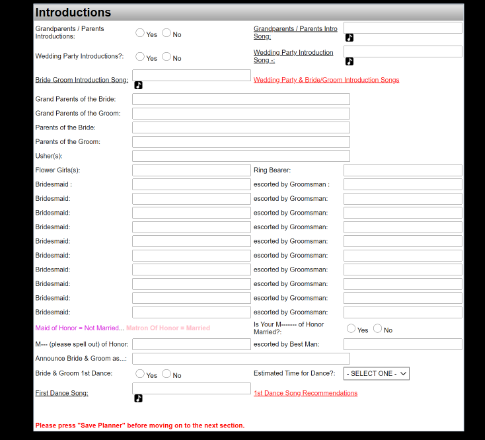485x440 pixels.
Task: Select No for Bride & Groom 1st Dance
Action: 166,374
